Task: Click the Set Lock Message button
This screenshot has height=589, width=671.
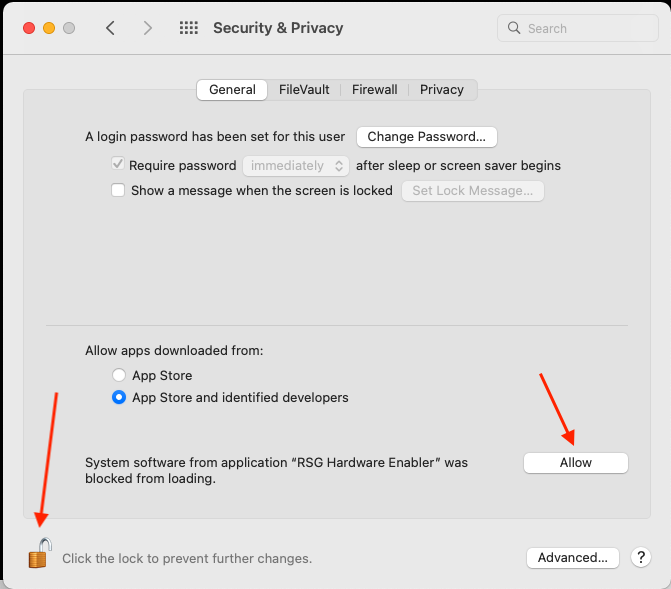Action: tap(473, 190)
